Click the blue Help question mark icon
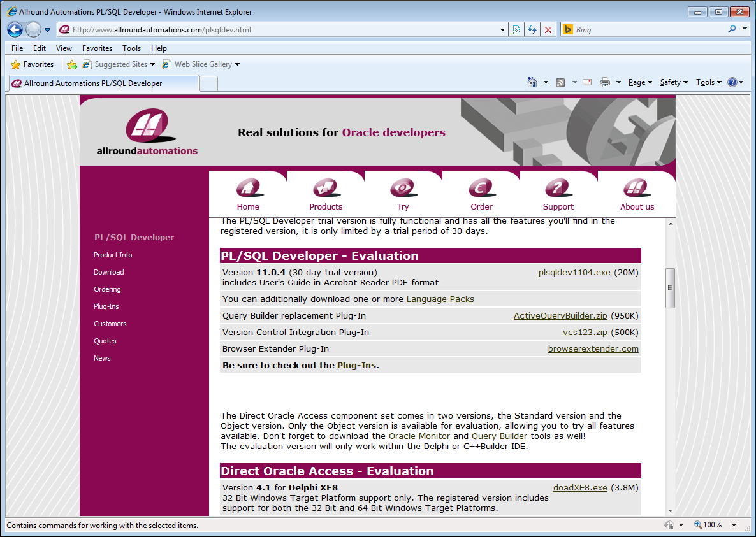 click(x=732, y=82)
